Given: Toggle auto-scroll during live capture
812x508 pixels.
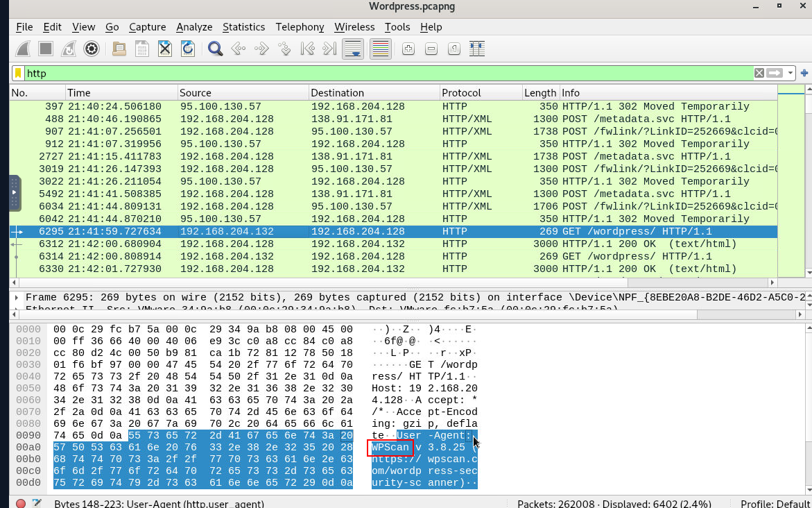Looking at the screenshot, I should 353,49.
